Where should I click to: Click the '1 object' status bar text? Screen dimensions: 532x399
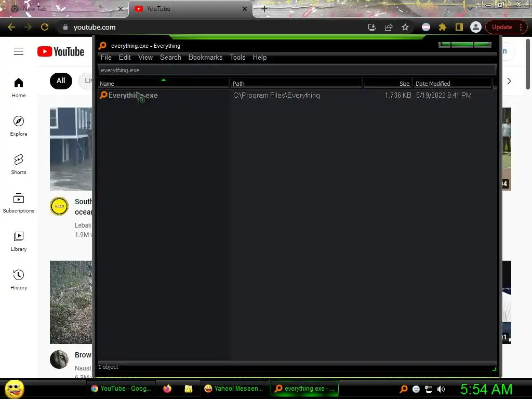point(108,367)
